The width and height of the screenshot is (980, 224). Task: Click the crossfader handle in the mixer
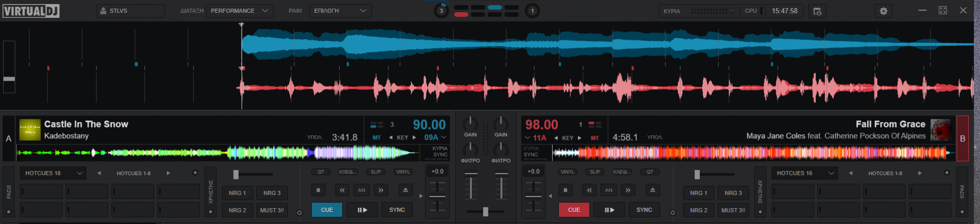[x=485, y=211]
